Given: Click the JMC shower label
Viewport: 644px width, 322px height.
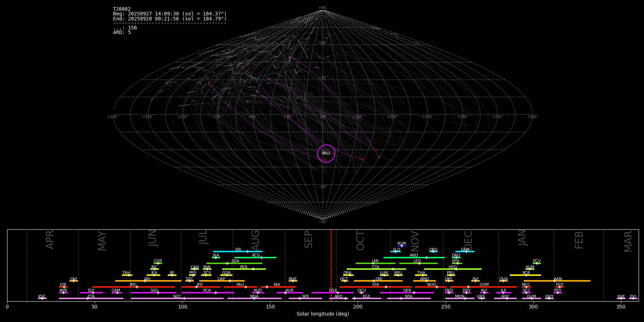Looking at the screenshot, I should click(133, 285).
